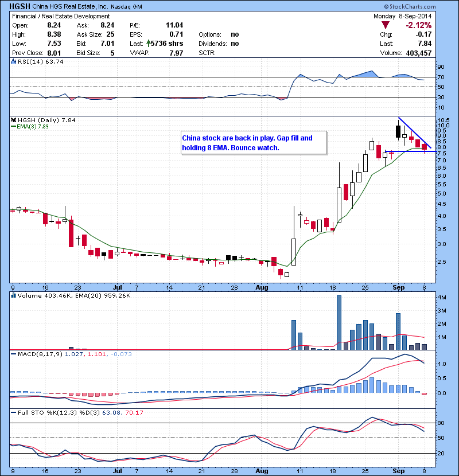Click the stochastic 80 axis level label

441,423
